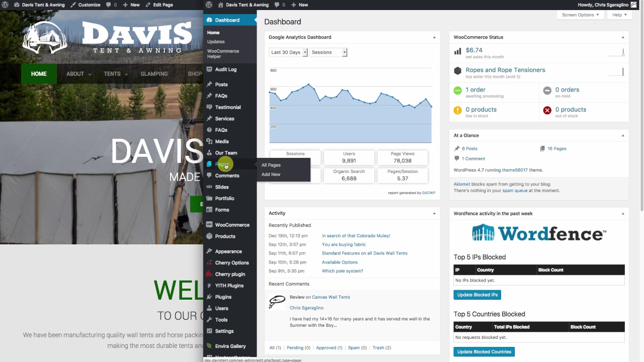Open Canvas Wall Tents comment link
The height and width of the screenshot is (362, 644).
331,297
